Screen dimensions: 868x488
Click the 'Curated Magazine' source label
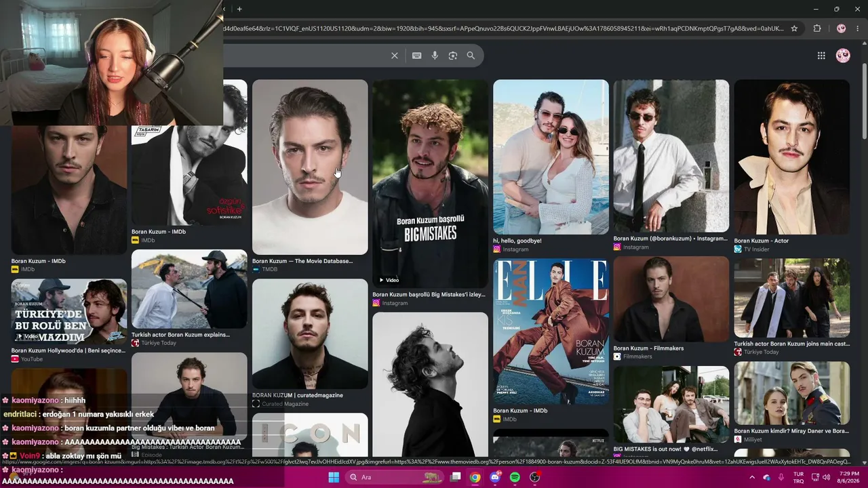[x=285, y=404]
